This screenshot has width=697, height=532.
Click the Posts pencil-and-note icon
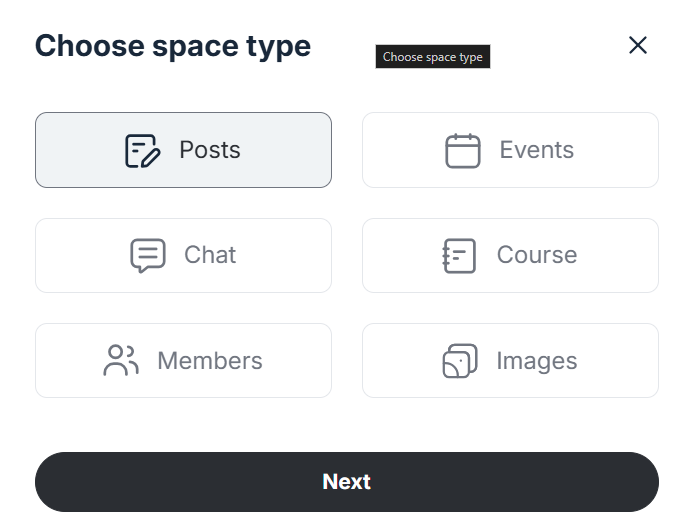[142, 151]
